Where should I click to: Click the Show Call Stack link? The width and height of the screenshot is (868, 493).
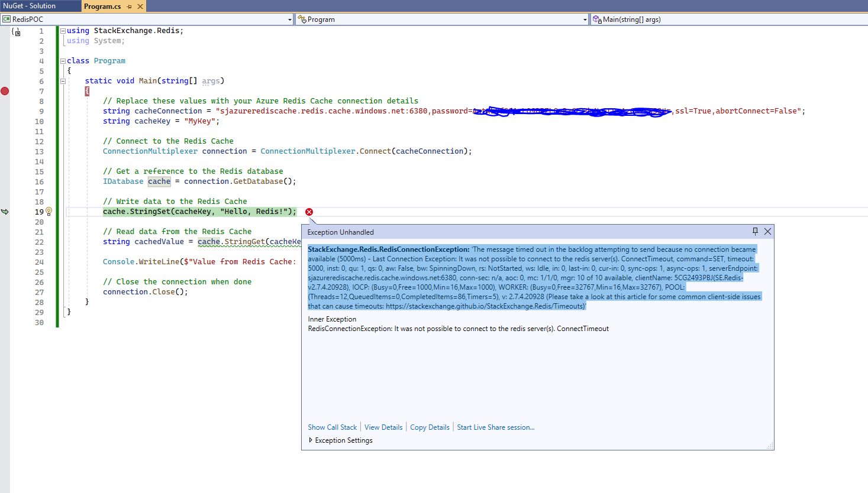[333, 427]
